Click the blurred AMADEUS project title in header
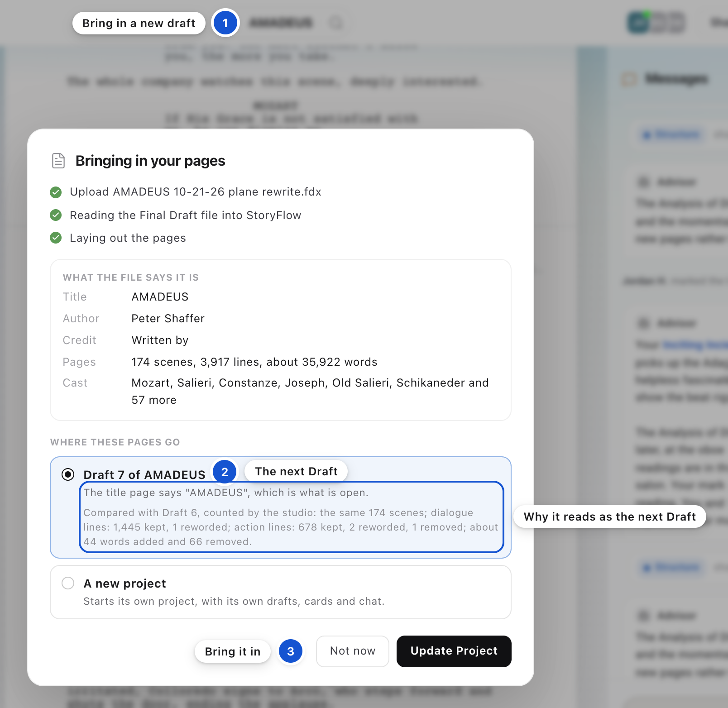Viewport: 728px width, 708px height. point(281,23)
